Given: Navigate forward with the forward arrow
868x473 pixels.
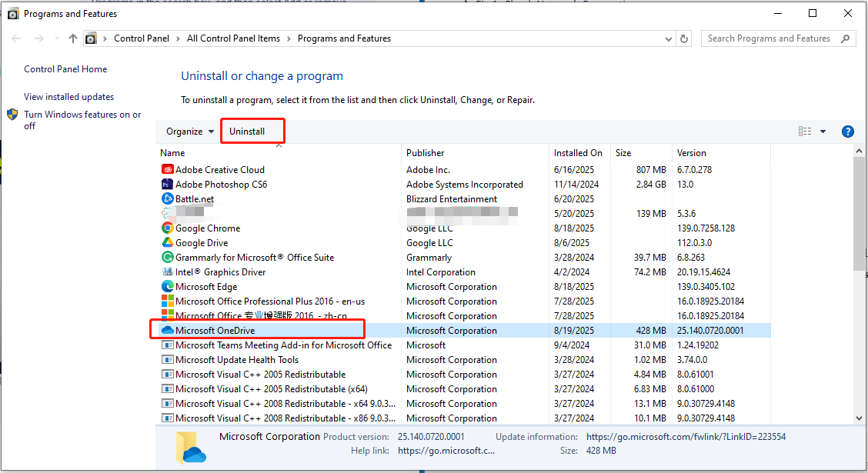Looking at the screenshot, I should (38, 38).
